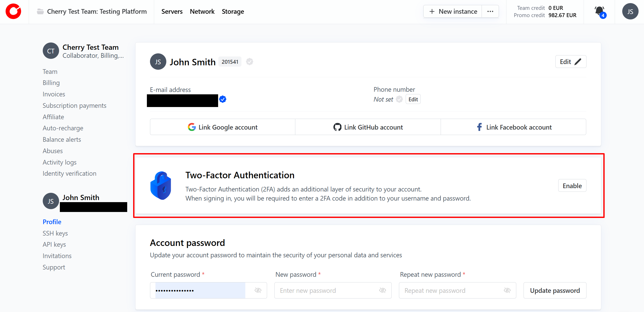Open the Servers menu
Image resolution: width=644 pixels, height=312 pixels.
(x=172, y=11)
